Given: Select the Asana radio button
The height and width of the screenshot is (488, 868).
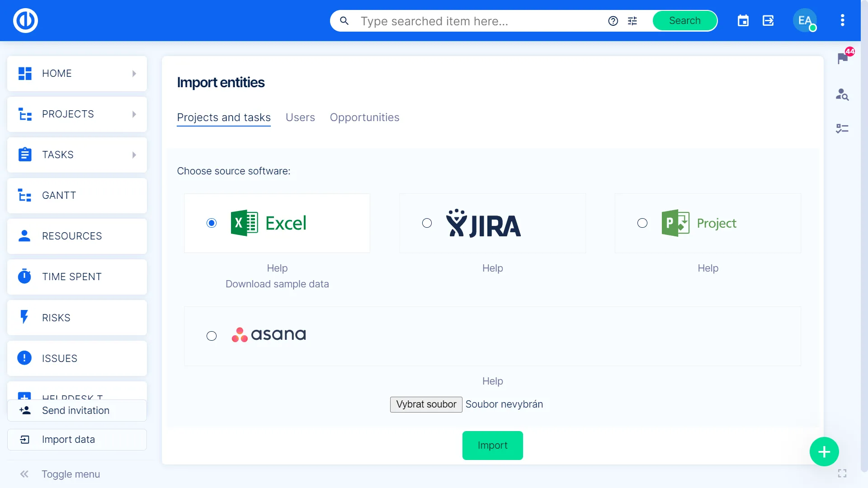Looking at the screenshot, I should point(212,336).
